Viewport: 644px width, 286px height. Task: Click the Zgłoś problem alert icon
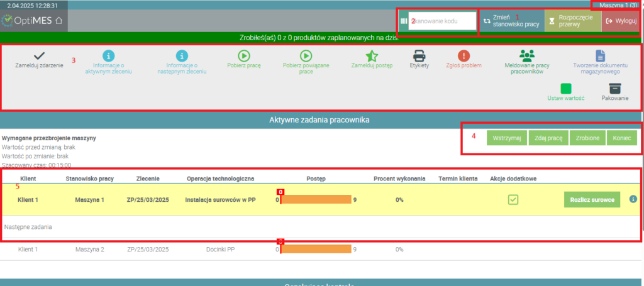coord(464,56)
